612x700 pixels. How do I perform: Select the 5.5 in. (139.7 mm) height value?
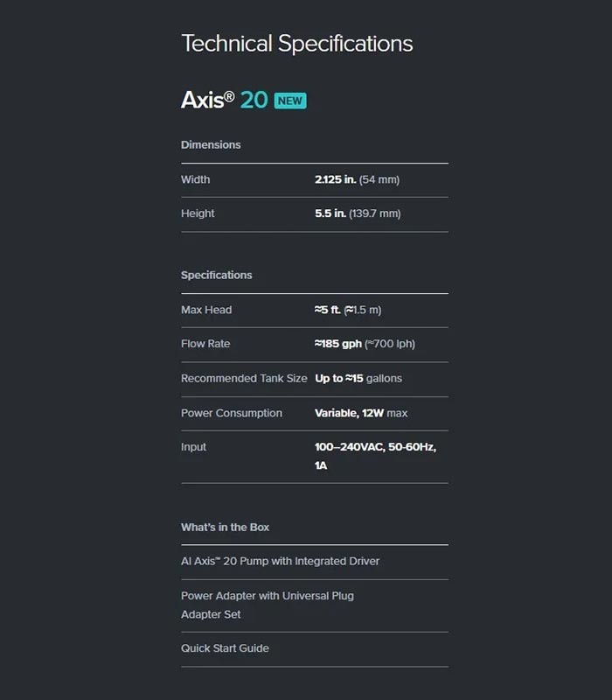358,213
